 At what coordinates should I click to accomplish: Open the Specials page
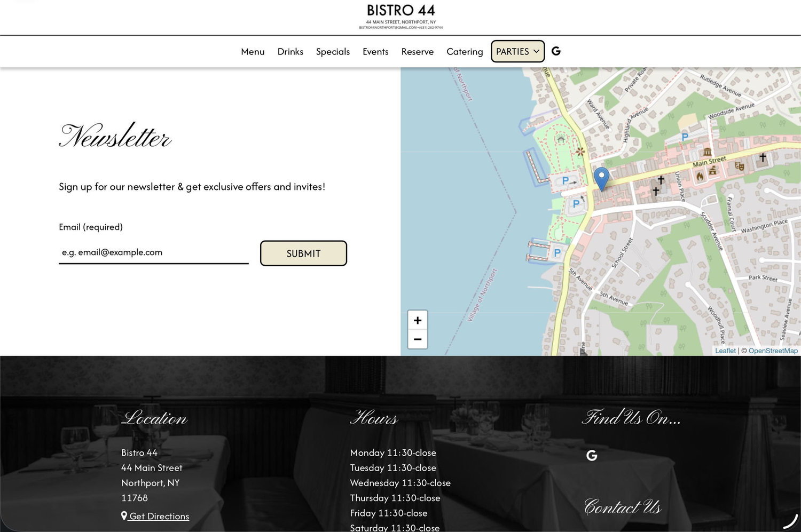(x=333, y=52)
